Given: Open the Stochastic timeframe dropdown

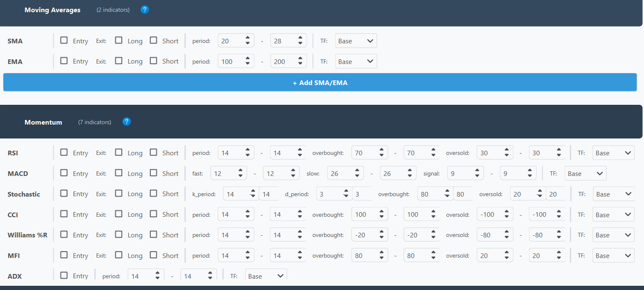Looking at the screenshot, I should point(613,194).
